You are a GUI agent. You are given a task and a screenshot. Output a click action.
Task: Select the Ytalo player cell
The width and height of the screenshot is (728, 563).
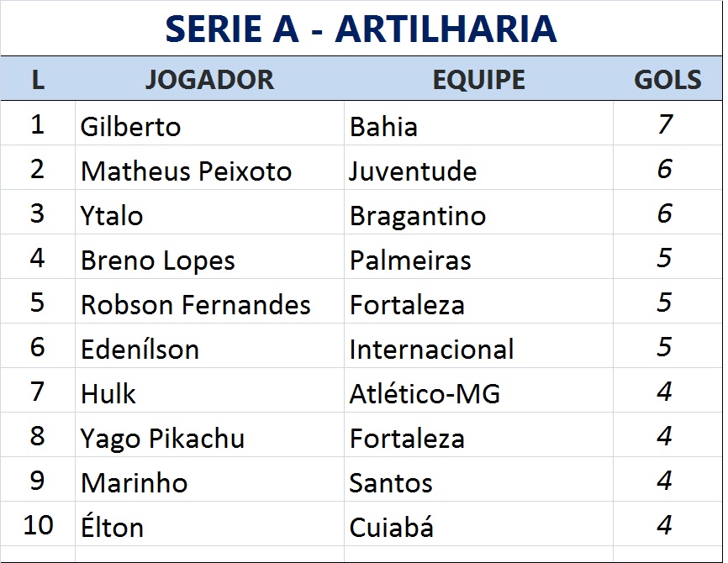[x=112, y=216]
